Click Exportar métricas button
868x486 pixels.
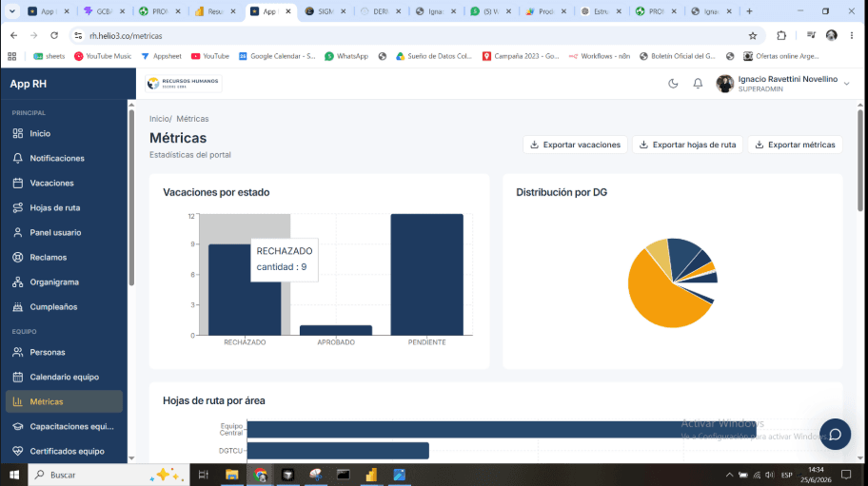coord(796,145)
